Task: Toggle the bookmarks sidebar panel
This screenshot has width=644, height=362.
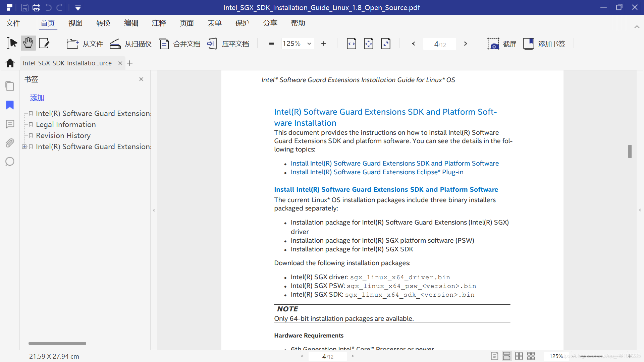Action: point(10,105)
